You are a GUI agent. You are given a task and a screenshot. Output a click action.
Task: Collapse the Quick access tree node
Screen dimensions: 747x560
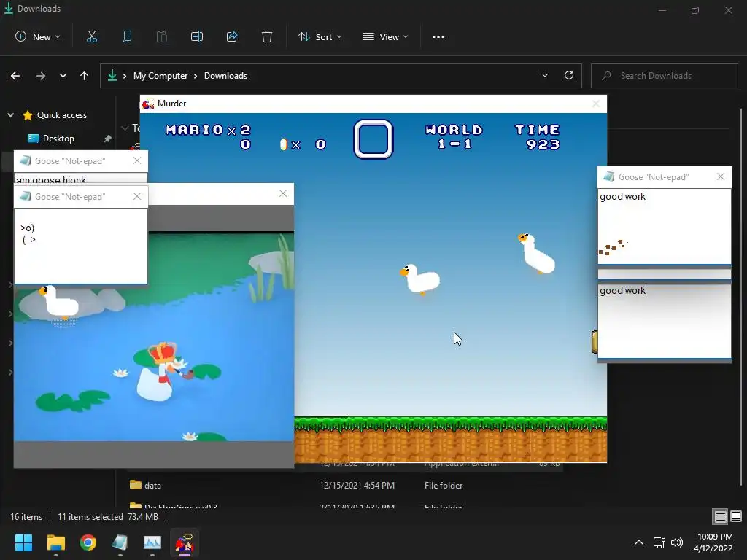tap(10, 114)
